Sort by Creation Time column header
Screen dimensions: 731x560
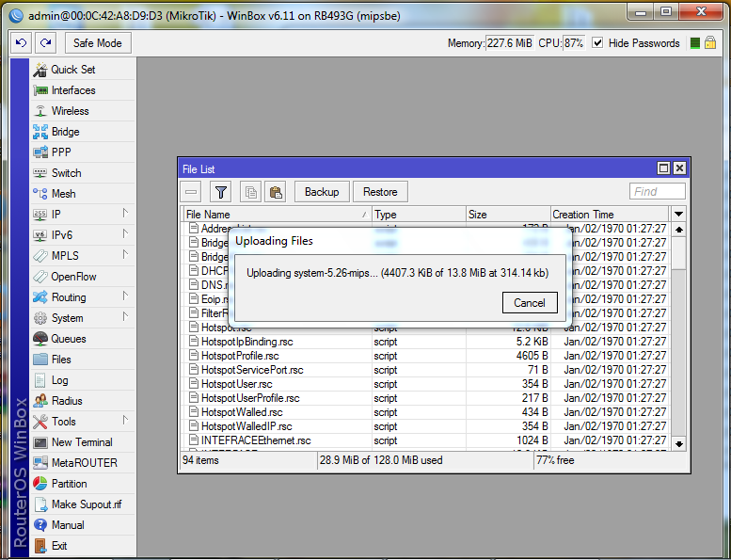tap(610, 215)
